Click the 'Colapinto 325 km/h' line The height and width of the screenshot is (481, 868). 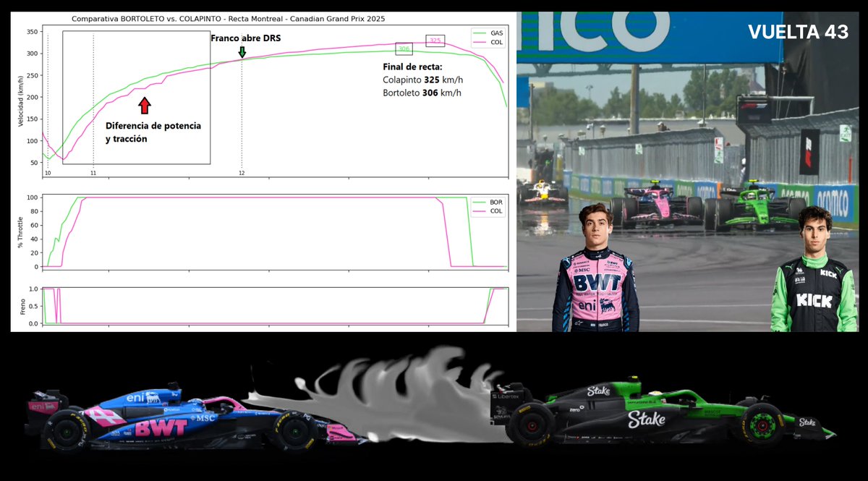coord(422,80)
